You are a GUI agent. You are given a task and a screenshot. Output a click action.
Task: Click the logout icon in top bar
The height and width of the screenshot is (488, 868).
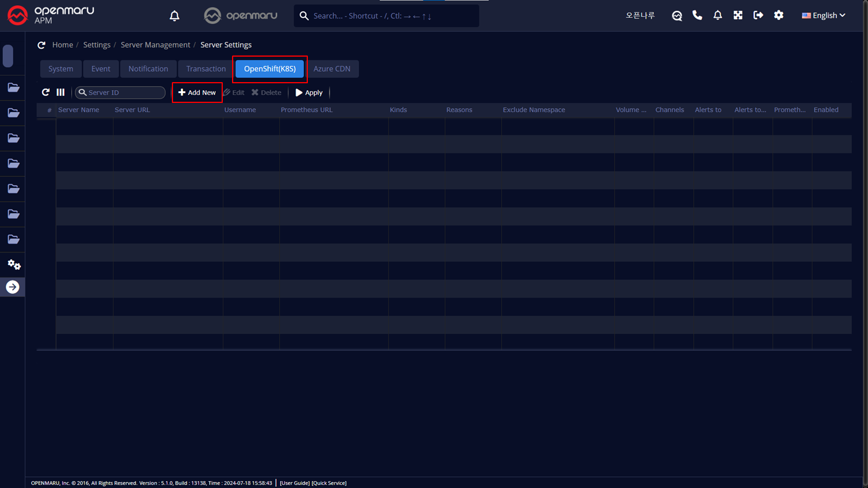tap(758, 16)
